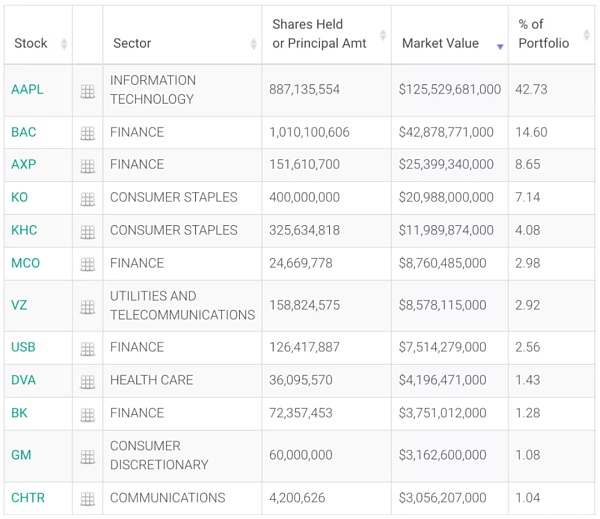Screen dimensions: 600x519
Task: Click the grid icon next to DVA
Action: click(88, 382)
